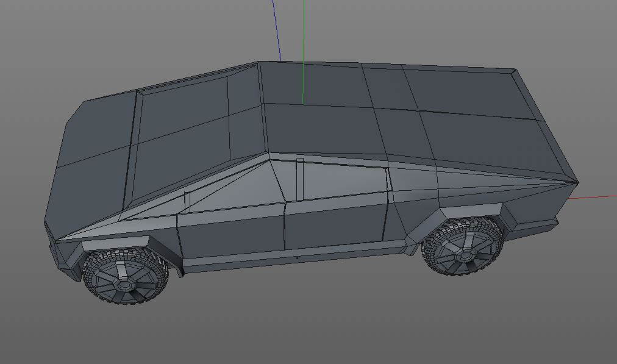Click the rear door panel of the truck
Image resolution: width=617 pixels, height=364 pixels.
335,221
